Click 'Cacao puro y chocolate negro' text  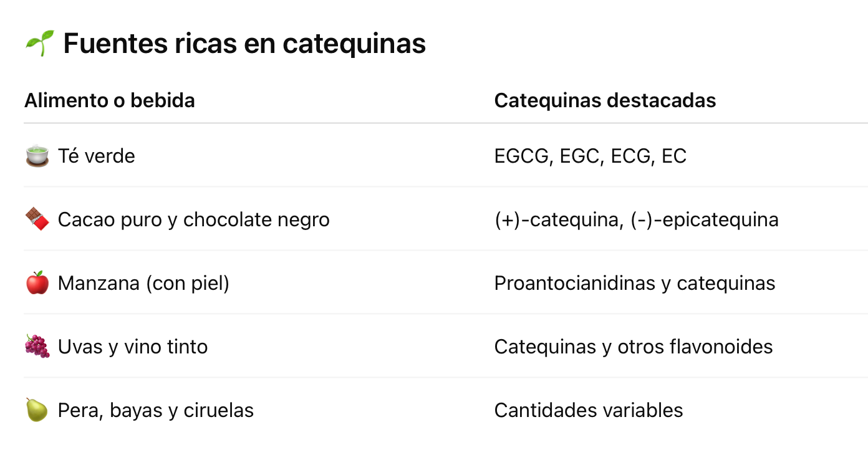(x=193, y=219)
